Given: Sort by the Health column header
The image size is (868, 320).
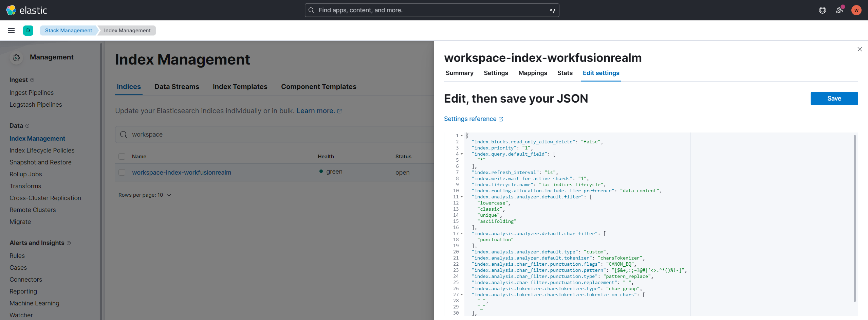Looking at the screenshot, I should click(326, 157).
